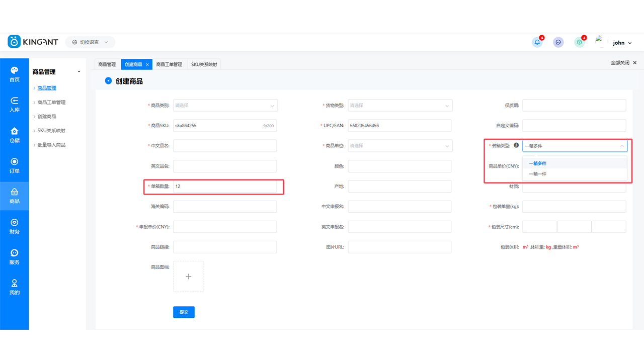Open the 入库 sidebar section
The height and width of the screenshot is (362, 644).
coord(15,105)
